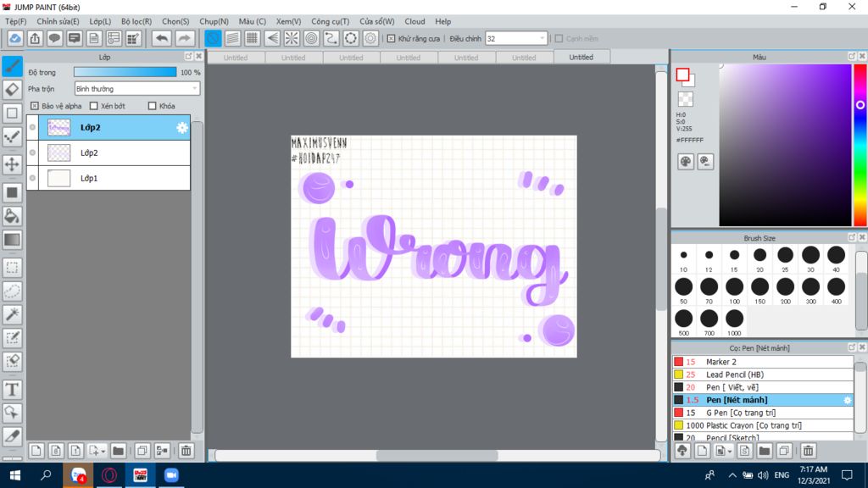Toggle the Khử răng cưa checkbox

click(x=391, y=39)
